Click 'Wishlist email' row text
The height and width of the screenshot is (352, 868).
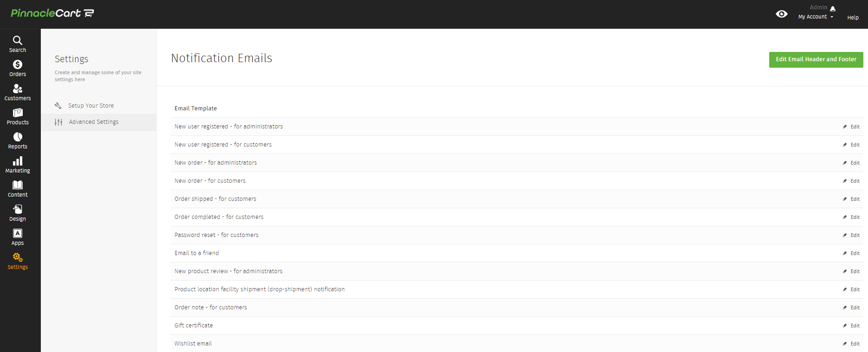coord(193,344)
